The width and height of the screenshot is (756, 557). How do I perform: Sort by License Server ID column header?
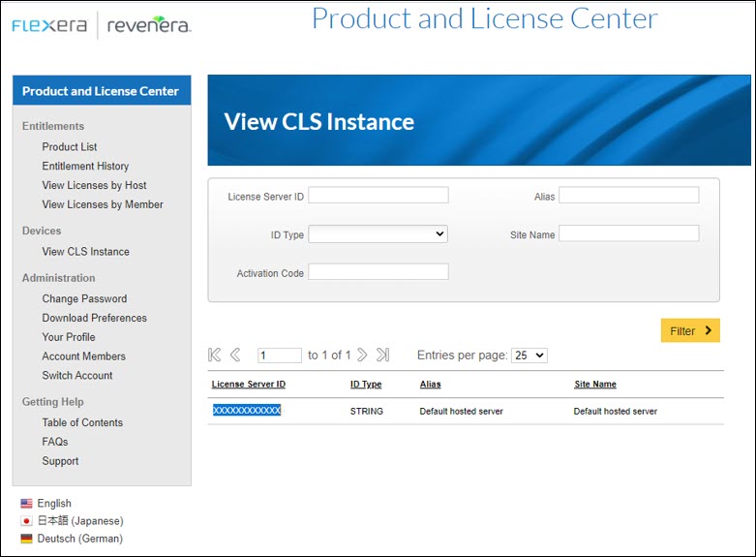pyautogui.click(x=249, y=385)
